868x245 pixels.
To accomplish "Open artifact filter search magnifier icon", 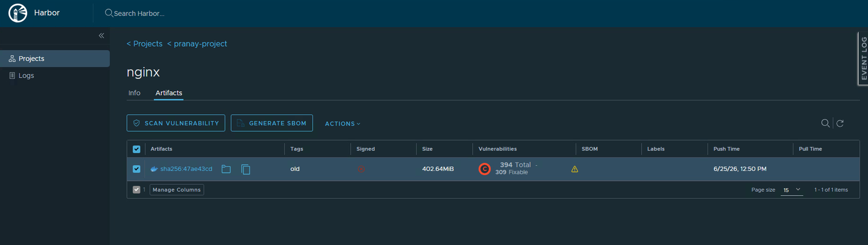I will pyautogui.click(x=825, y=123).
